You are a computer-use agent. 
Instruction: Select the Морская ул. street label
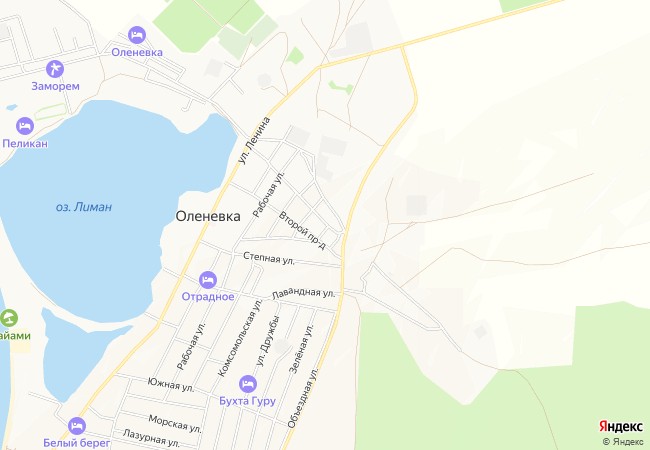175,423
